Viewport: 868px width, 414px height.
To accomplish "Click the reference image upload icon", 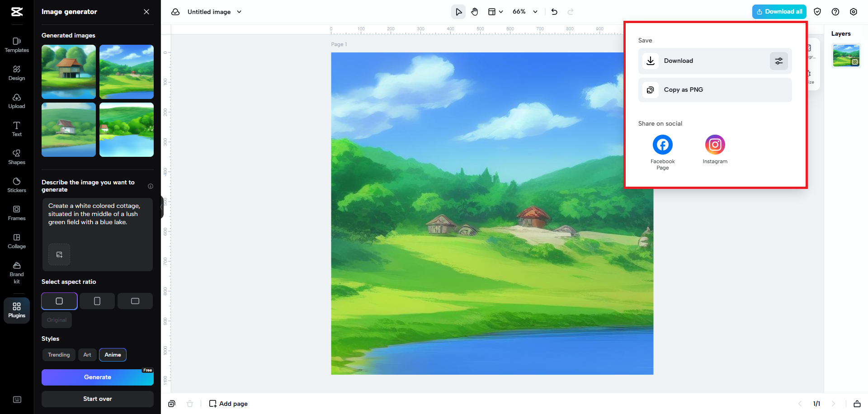I will click(59, 254).
